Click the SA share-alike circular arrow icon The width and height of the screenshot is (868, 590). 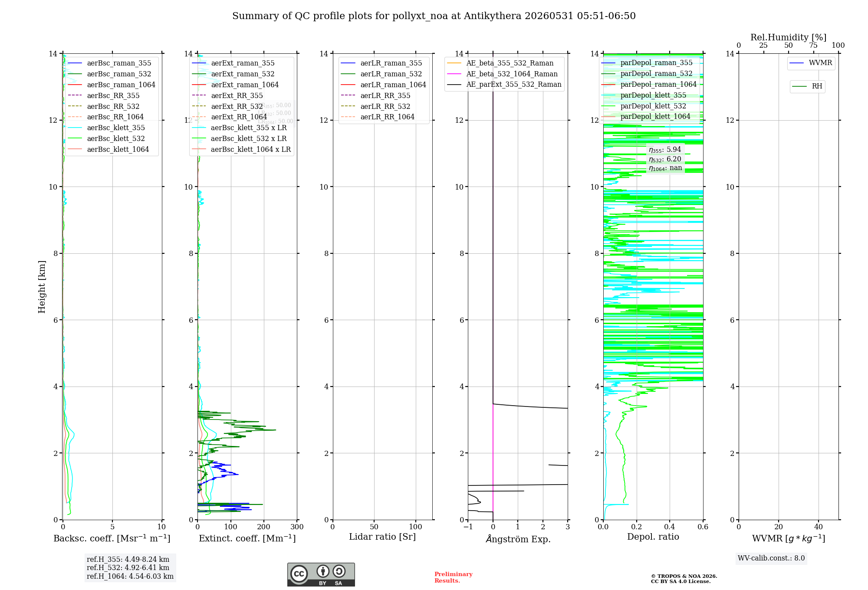tap(339, 571)
